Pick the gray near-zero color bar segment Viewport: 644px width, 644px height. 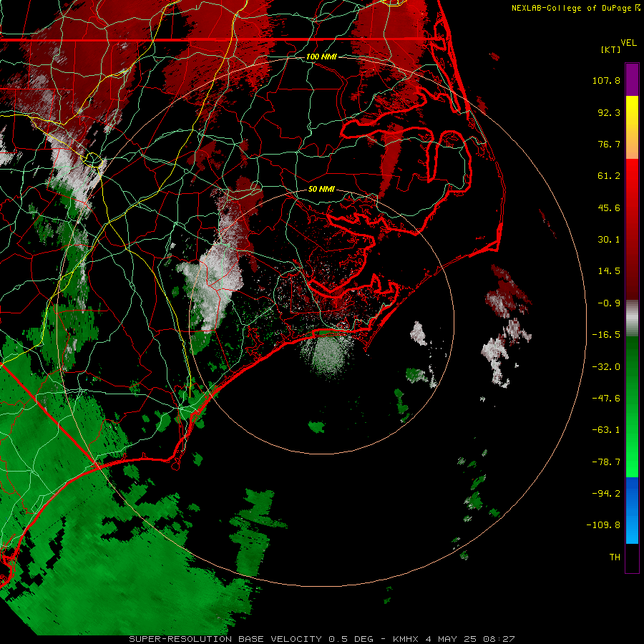click(x=632, y=318)
